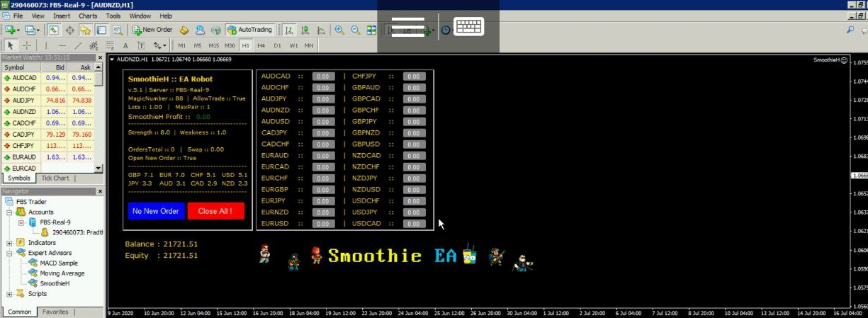The height and width of the screenshot is (318, 868).
Task: Collapse the FBS-Real-9 server node
Action: [21, 222]
